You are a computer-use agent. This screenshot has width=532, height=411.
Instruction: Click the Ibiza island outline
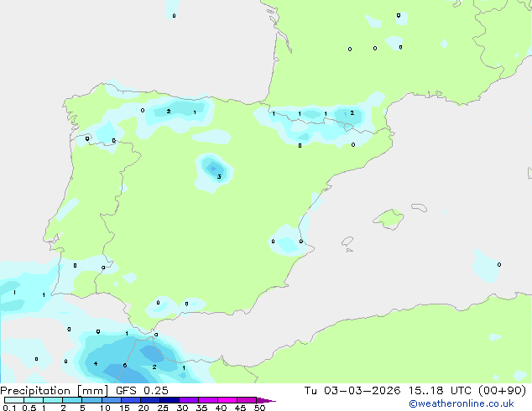click(x=347, y=242)
